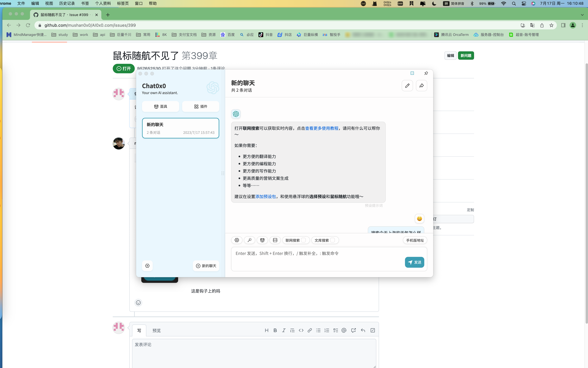Open the 查看更多使用教程 link
The width and height of the screenshot is (588, 368).
(322, 128)
